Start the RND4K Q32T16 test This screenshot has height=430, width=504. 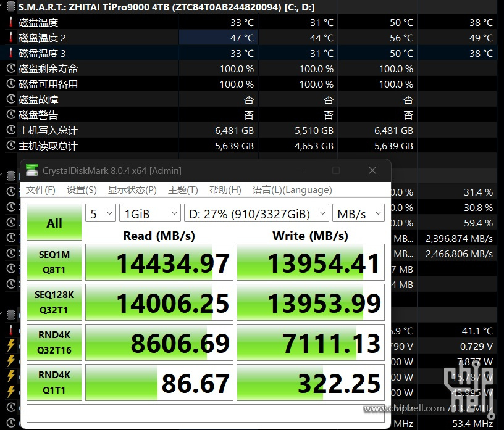click(54, 342)
